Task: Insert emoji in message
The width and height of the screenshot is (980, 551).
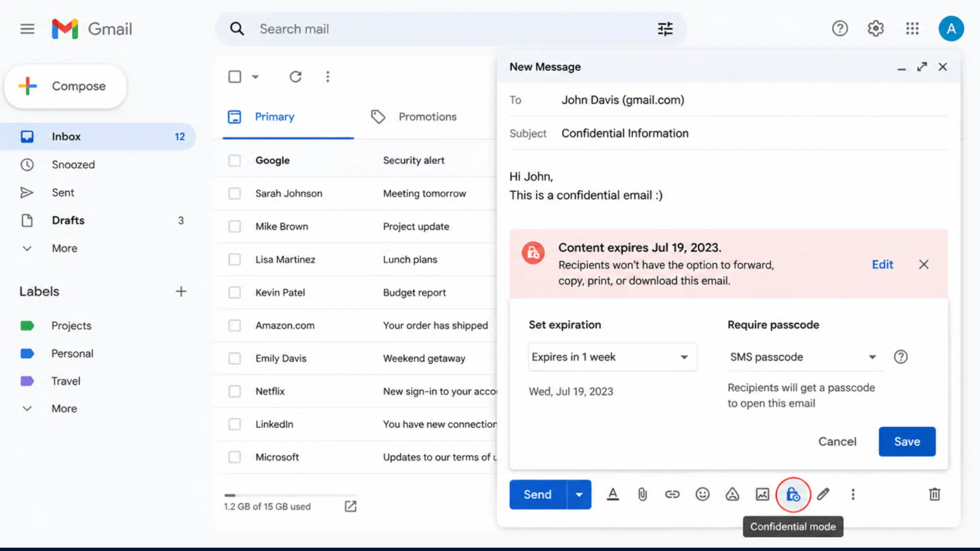Action: [x=702, y=495]
